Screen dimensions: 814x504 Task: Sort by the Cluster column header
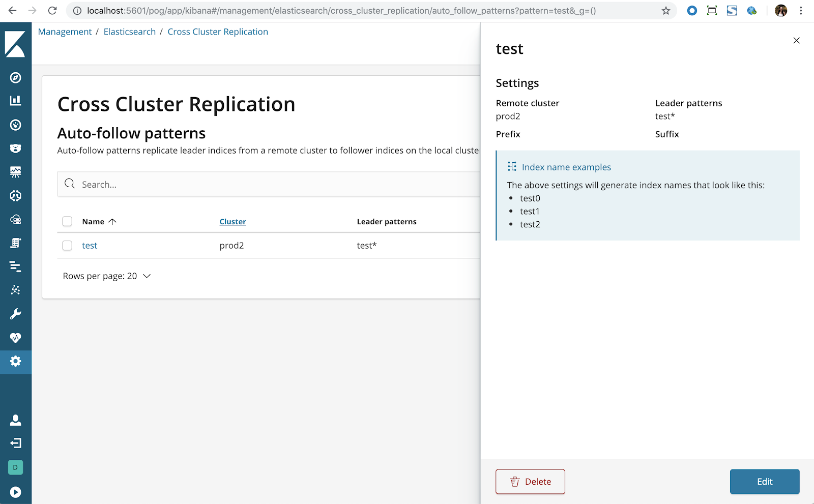click(x=232, y=222)
